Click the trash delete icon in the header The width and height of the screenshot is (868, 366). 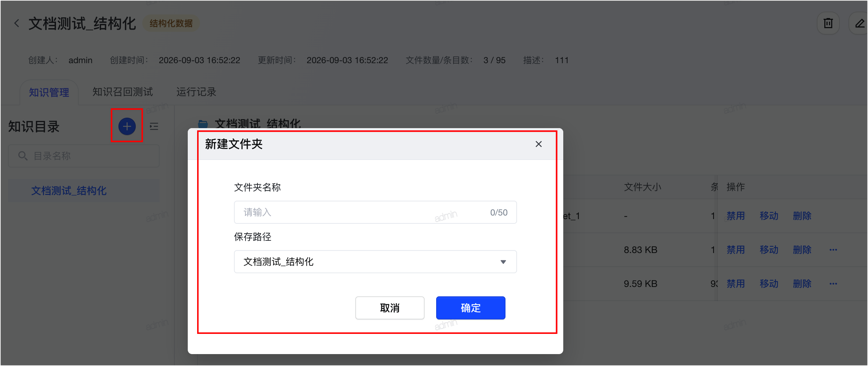click(x=828, y=23)
